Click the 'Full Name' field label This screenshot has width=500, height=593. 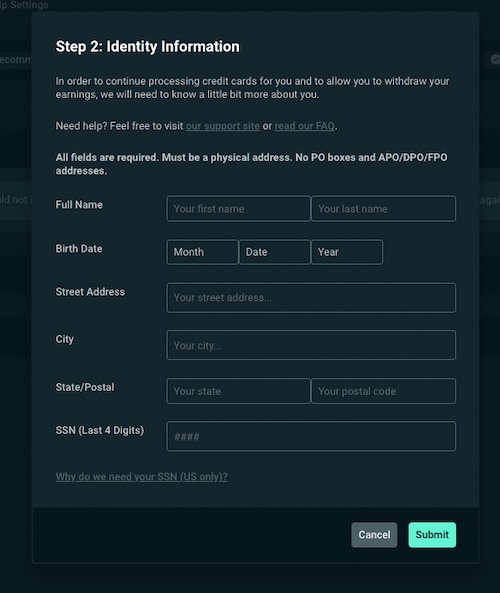tap(79, 205)
